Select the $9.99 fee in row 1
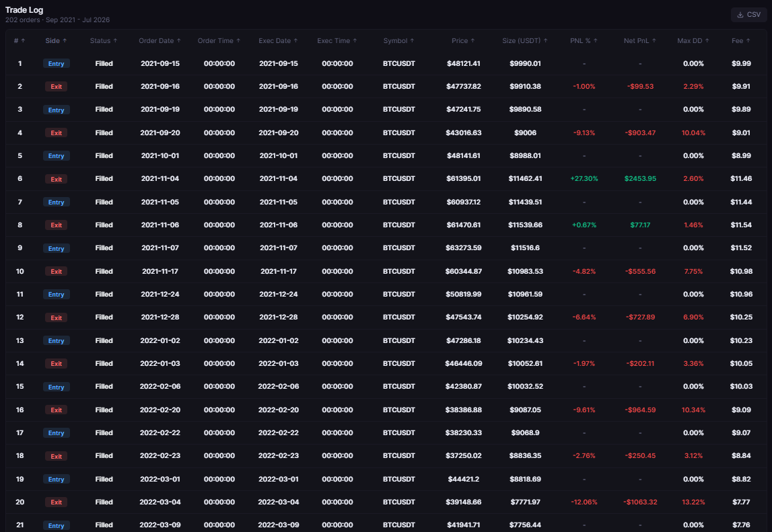Screen dimensions: 772x532 741,63
